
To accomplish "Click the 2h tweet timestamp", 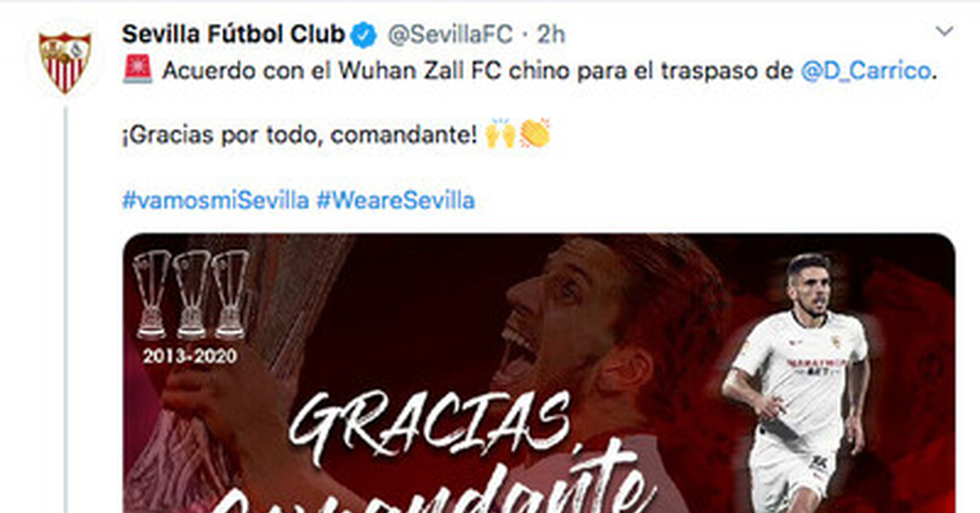I will click(550, 34).
